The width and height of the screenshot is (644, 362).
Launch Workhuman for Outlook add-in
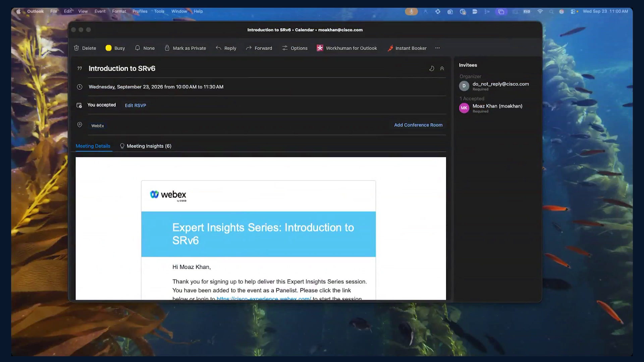click(347, 48)
